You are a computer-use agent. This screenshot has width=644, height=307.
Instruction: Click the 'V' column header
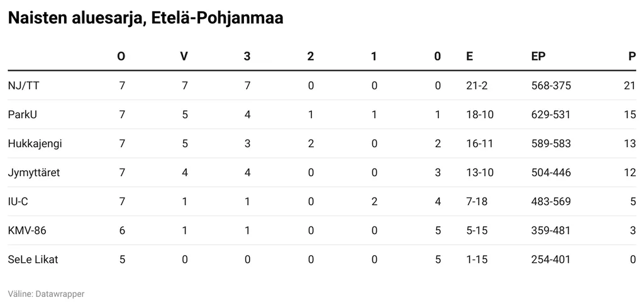(x=184, y=56)
